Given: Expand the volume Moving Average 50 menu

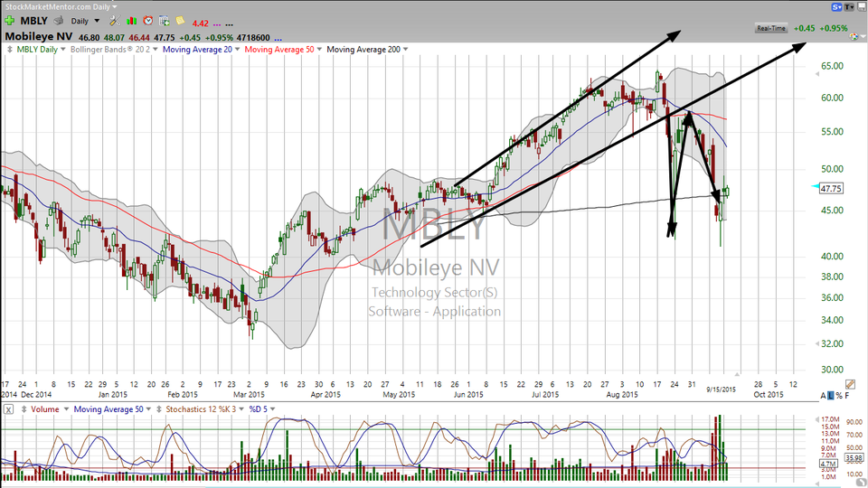Looking at the screenshot, I should tap(148, 409).
